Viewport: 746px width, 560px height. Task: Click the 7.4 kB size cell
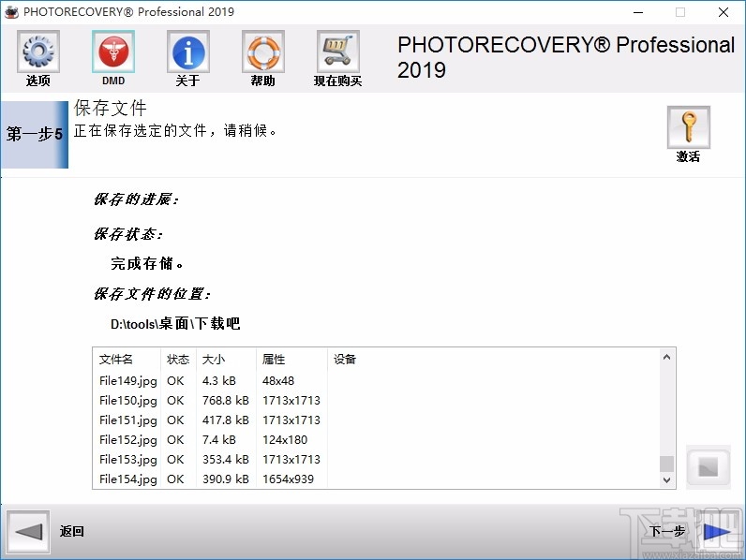point(219,440)
